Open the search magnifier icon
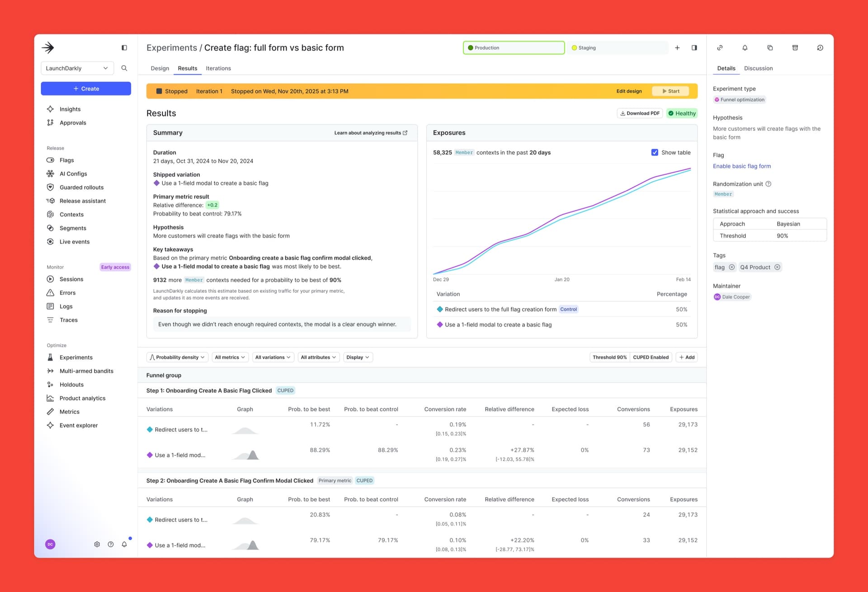The height and width of the screenshot is (592, 868). point(124,68)
